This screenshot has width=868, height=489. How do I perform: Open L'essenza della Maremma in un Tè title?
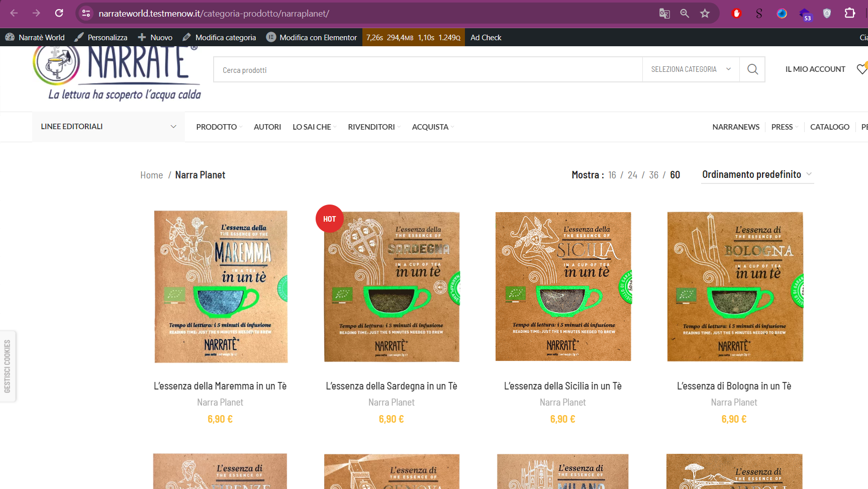tap(220, 386)
